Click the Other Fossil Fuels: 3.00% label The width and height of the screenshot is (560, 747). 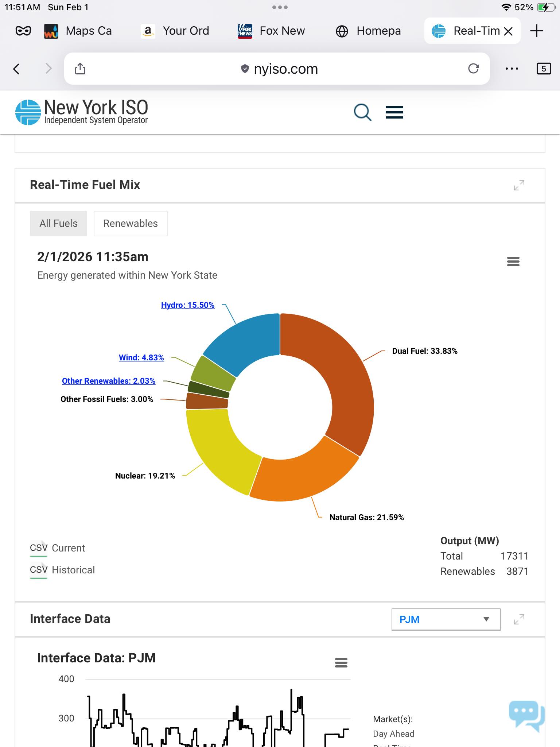pos(107,399)
